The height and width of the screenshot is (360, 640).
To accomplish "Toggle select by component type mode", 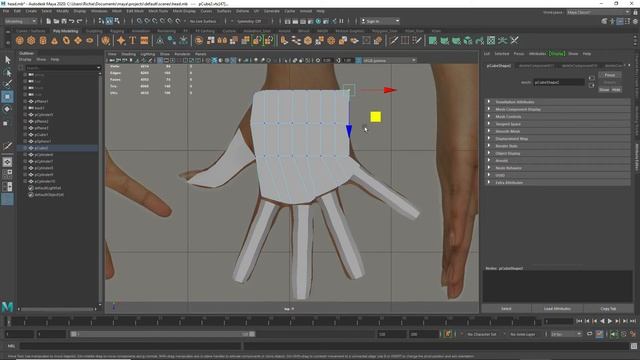I will (x=117, y=21).
